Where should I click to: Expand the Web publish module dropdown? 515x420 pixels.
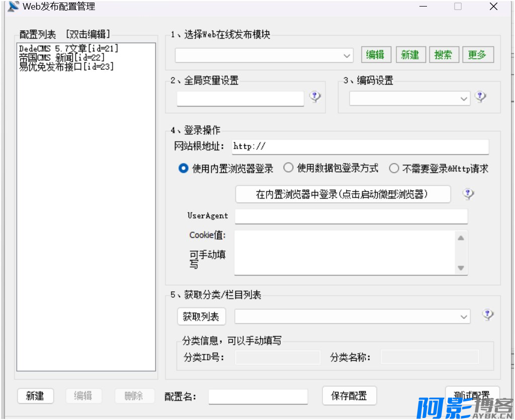point(347,56)
